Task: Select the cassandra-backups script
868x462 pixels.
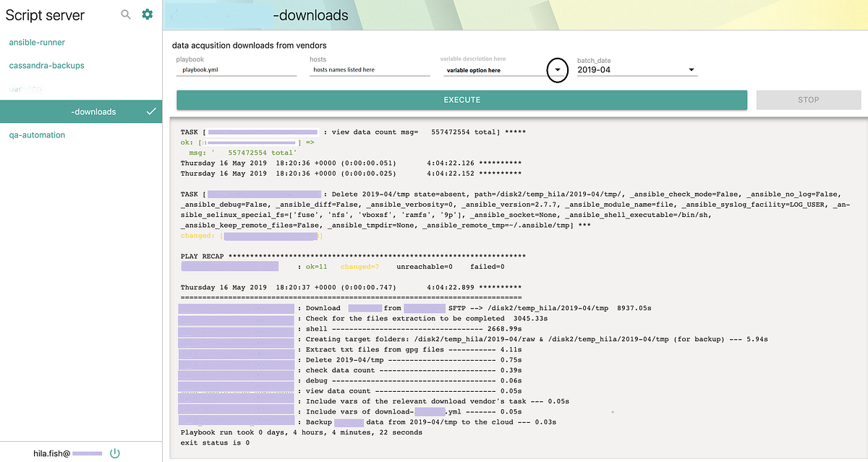Action: pyautogui.click(x=46, y=65)
